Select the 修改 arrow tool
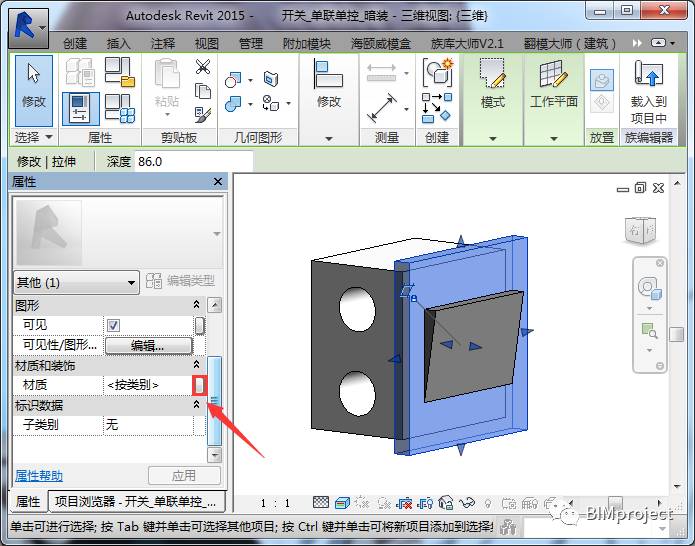Viewport: 695px width, 546px height. coord(34,91)
